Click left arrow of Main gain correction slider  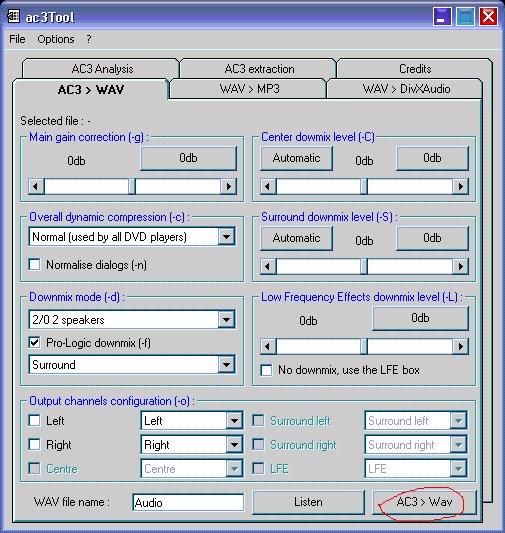[x=36, y=186]
